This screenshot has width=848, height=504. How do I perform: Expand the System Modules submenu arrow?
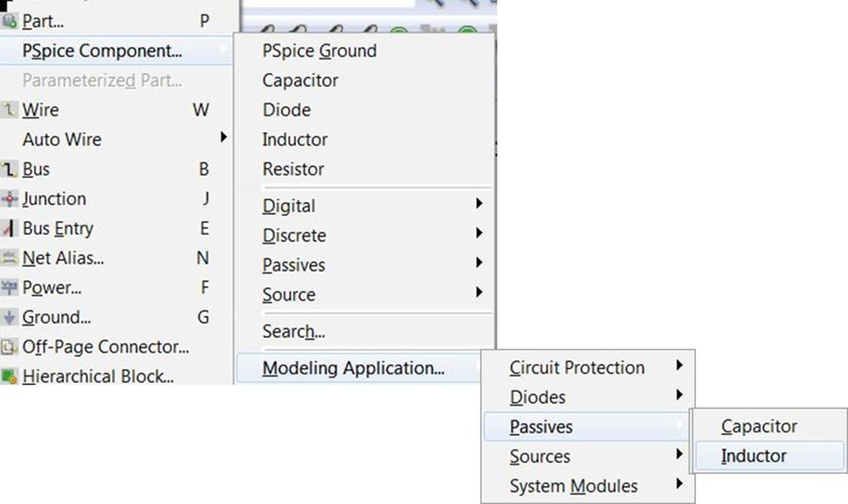click(x=680, y=483)
